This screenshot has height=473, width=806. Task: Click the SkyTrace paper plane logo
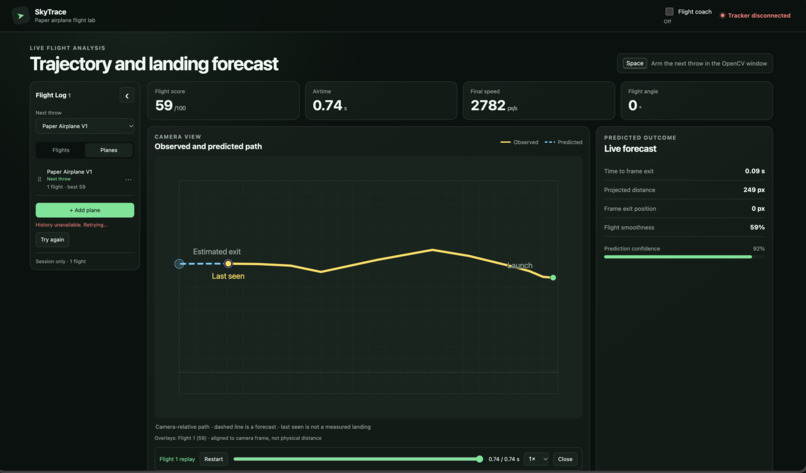click(21, 15)
